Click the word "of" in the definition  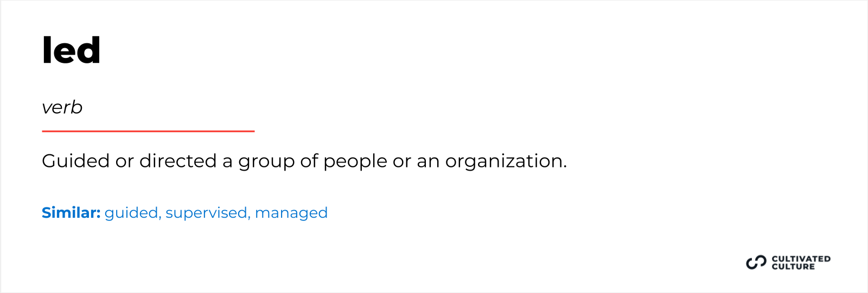click(309, 161)
